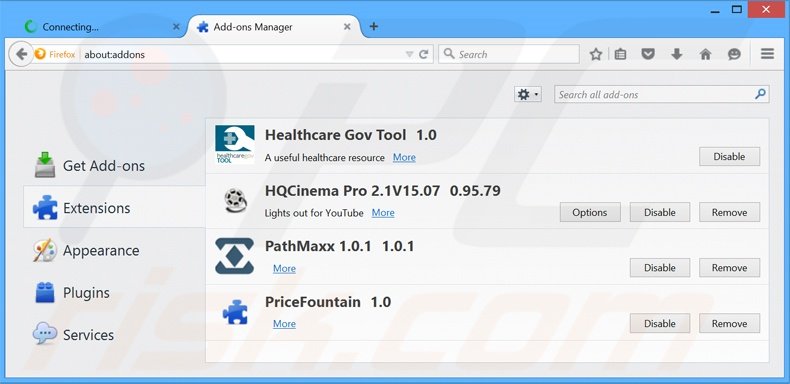Screen dimensions: 790x384
Task: Close the Connecting tab
Action: click(176, 27)
